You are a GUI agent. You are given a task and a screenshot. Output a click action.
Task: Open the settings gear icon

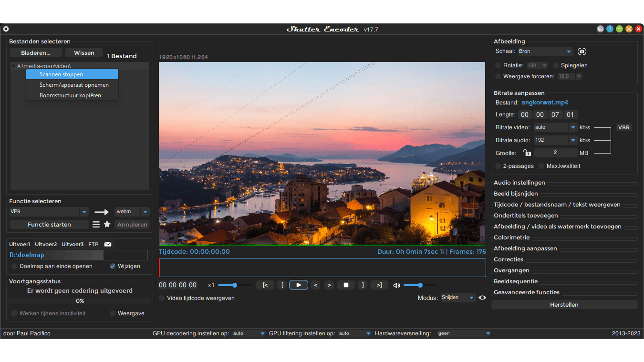point(6,29)
